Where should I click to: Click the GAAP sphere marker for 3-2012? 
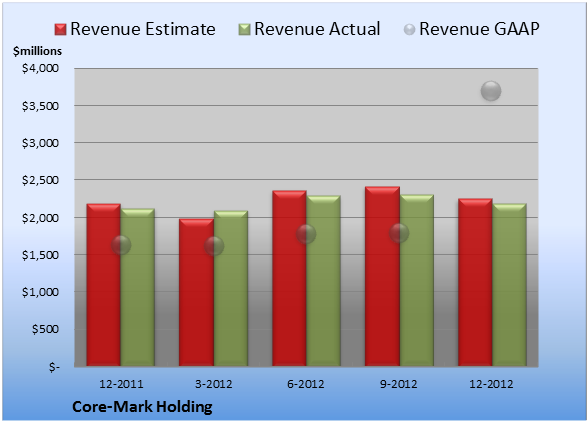pos(214,246)
